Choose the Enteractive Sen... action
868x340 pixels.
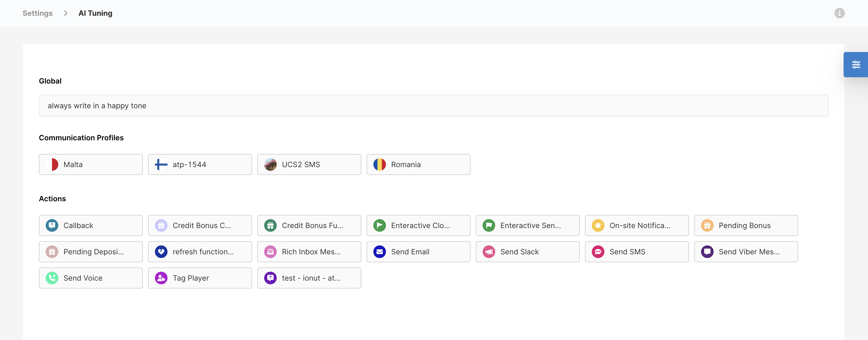tap(527, 225)
